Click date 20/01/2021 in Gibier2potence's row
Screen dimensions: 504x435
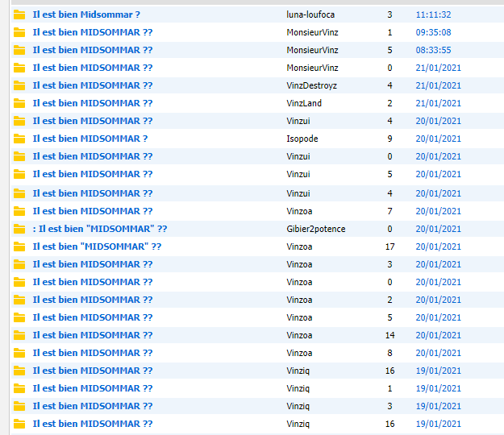[x=439, y=229]
